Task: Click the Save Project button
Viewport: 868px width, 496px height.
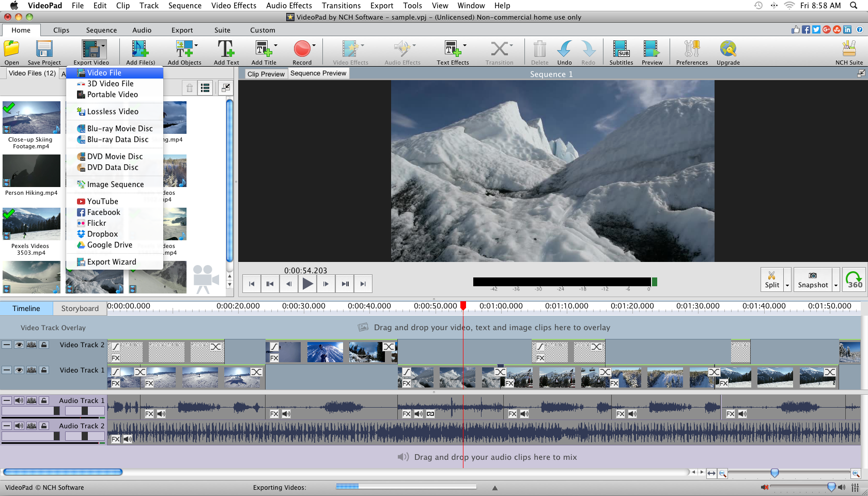Action: point(44,52)
